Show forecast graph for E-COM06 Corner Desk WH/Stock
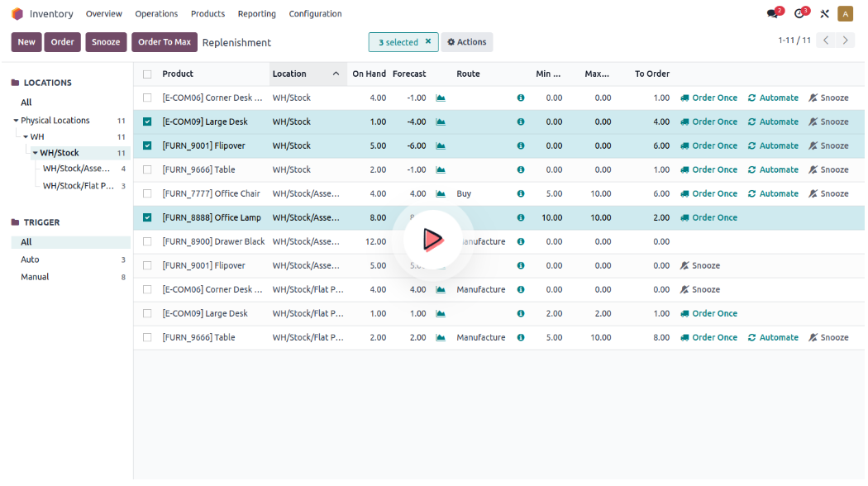This screenshot has width=868, height=486. coord(441,98)
